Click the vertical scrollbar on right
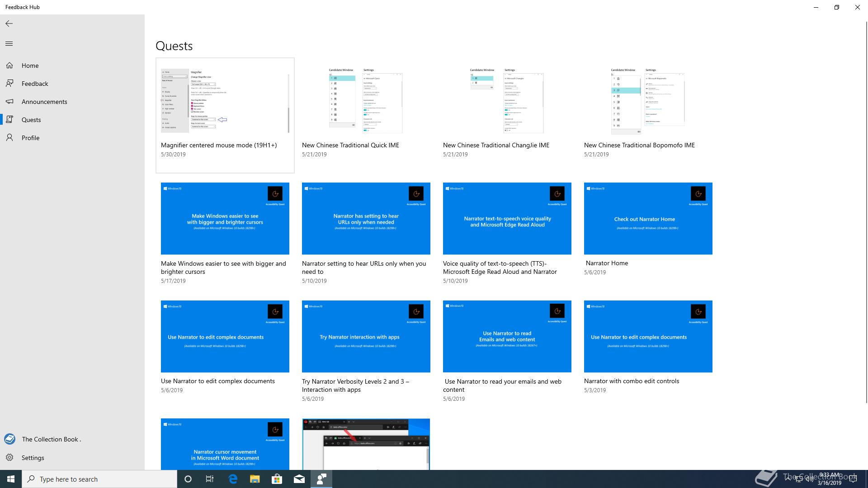 (x=866, y=212)
